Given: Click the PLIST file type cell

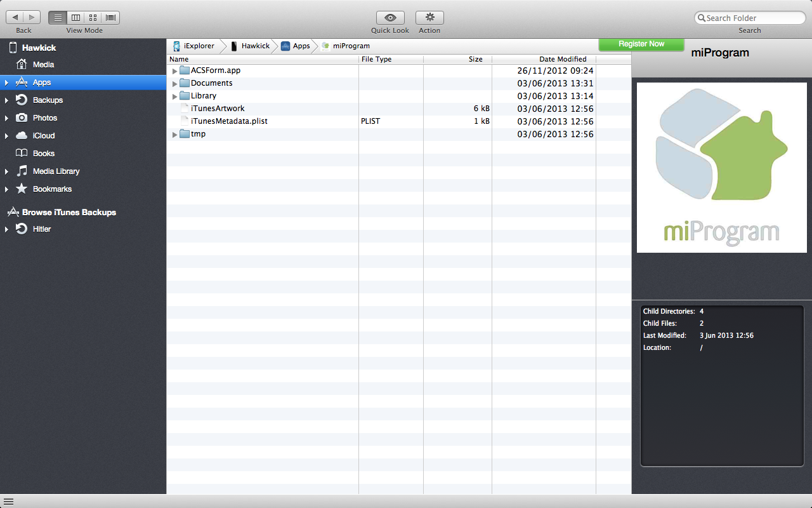Looking at the screenshot, I should click(x=370, y=121).
